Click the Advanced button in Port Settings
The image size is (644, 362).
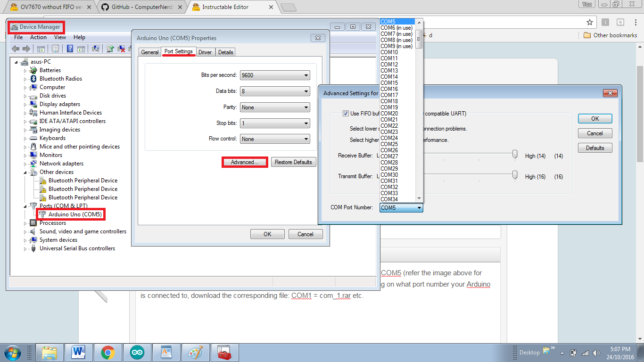coord(244,162)
